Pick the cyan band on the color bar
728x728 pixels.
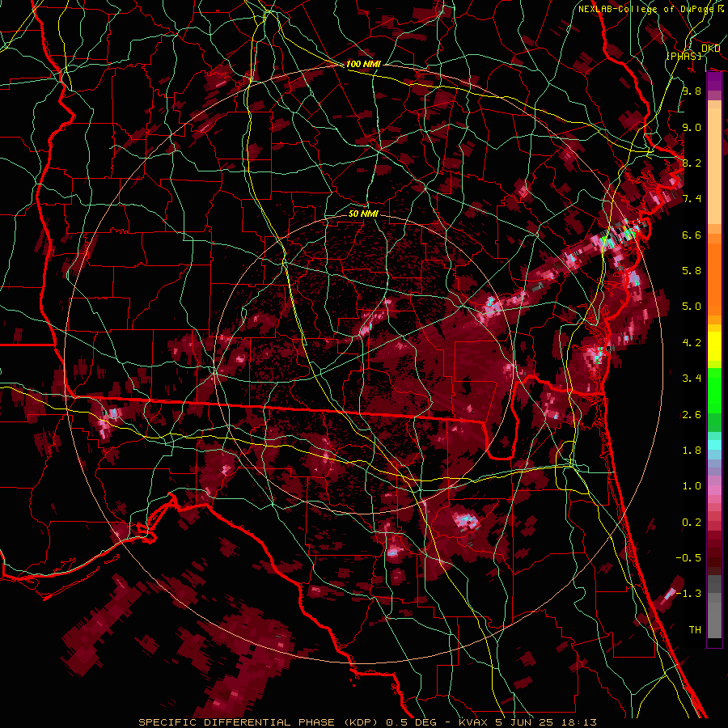(x=714, y=445)
